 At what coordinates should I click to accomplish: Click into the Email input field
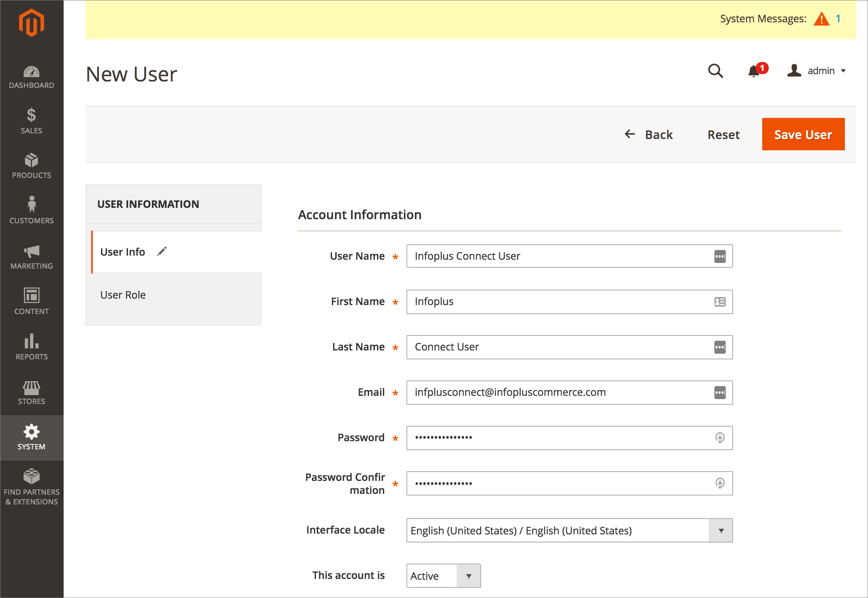(x=559, y=392)
